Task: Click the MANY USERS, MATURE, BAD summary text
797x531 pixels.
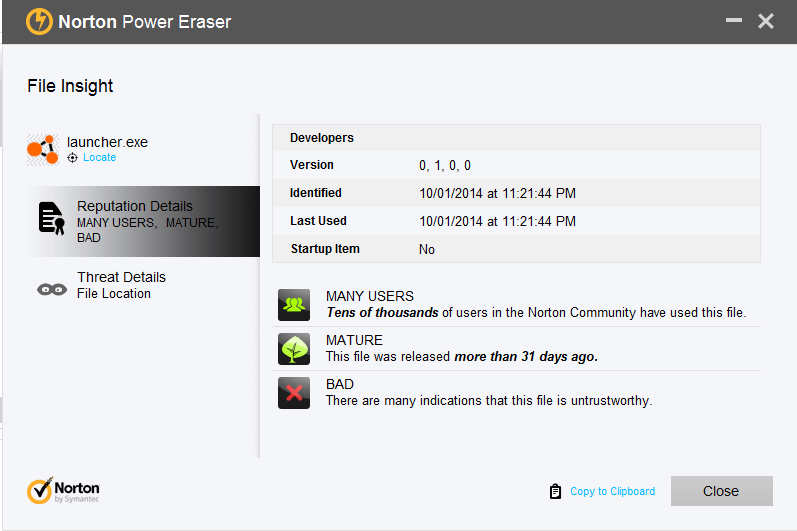Action: pyautogui.click(x=147, y=230)
